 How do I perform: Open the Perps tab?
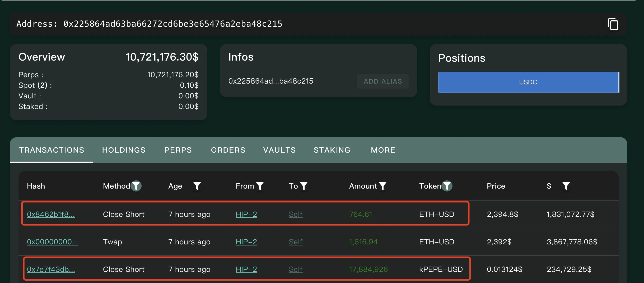pyautogui.click(x=178, y=150)
